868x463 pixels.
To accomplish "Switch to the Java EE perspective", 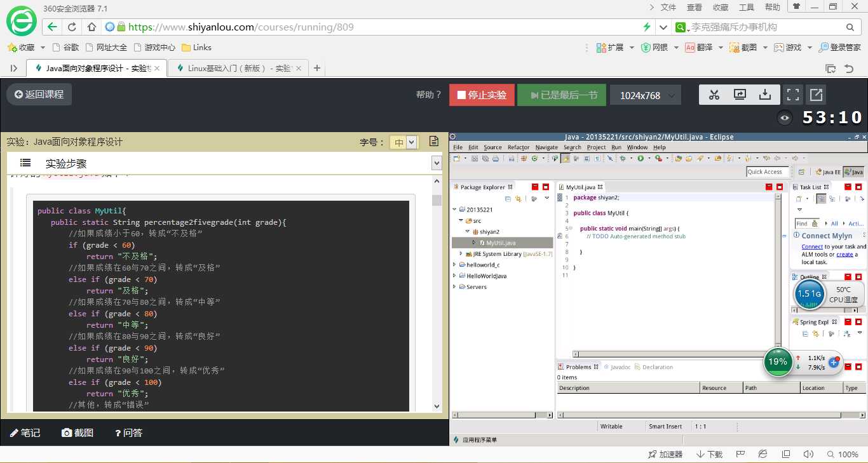I will coord(828,172).
